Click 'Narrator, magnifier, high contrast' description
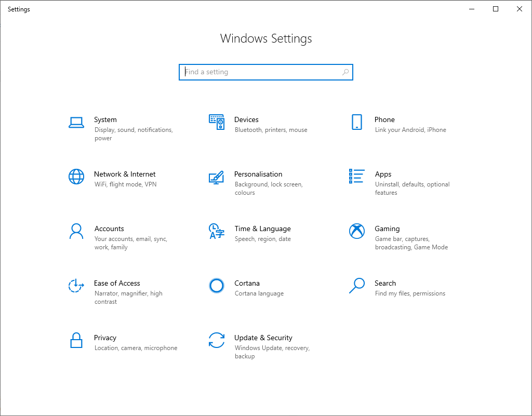The image size is (532, 416). pyautogui.click(x=129, y=298)
